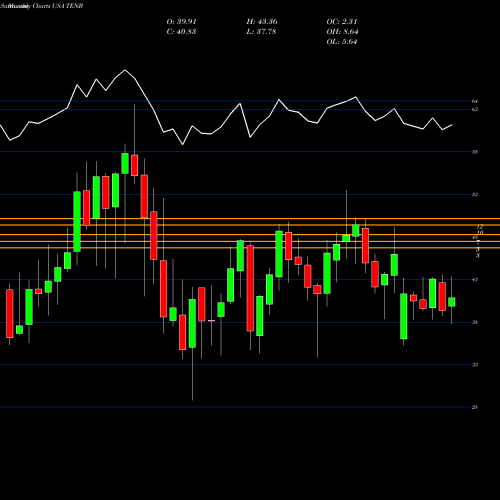The width and height of the screenshot is (500, 500).
Task: Click the 'Charts USA TENB' title text
Action: pos(58,6)
